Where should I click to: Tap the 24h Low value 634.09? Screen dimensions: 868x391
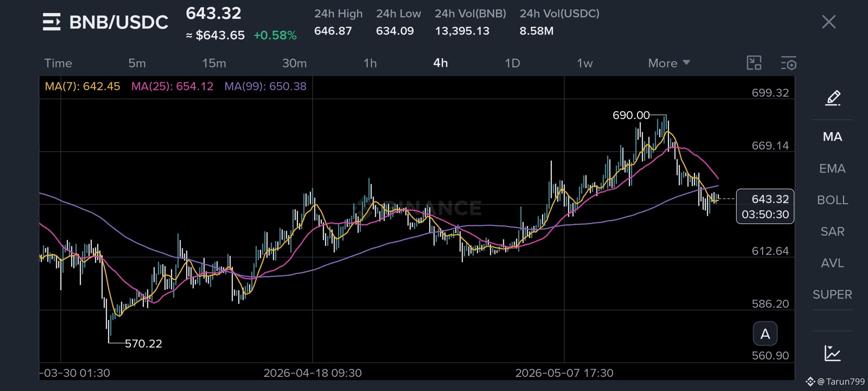[395, 31]
